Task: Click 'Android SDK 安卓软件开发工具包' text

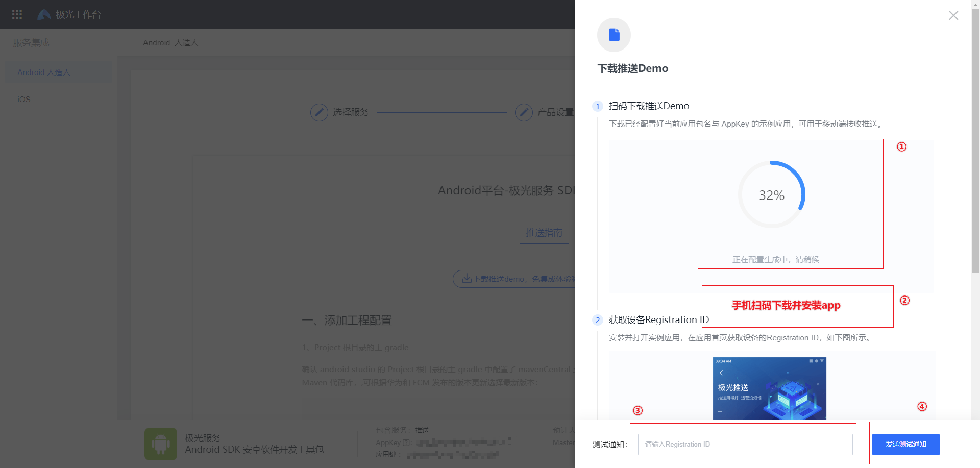Action: pyautogui.click(x=254, y=450)
